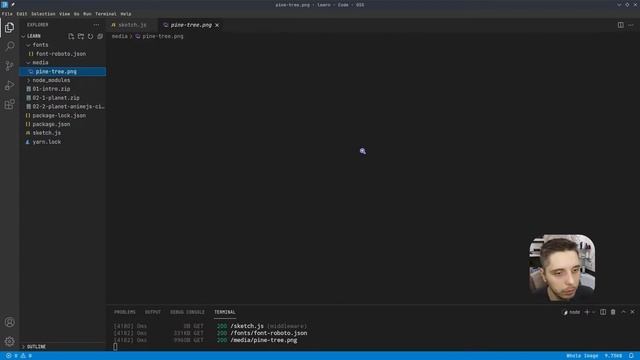Open package.json in the file tree
640x360 pixels.
pos(62,124)
